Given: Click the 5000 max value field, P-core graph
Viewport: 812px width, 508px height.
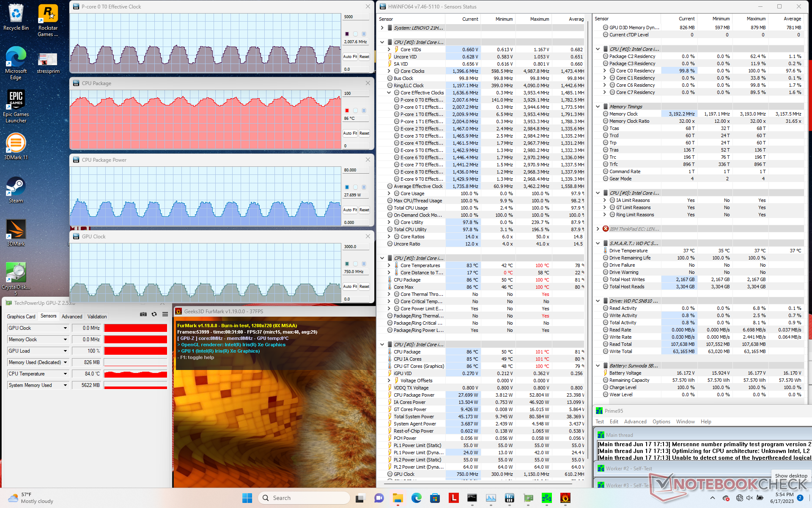Looking at the screenshot, I should pos(356,17).
